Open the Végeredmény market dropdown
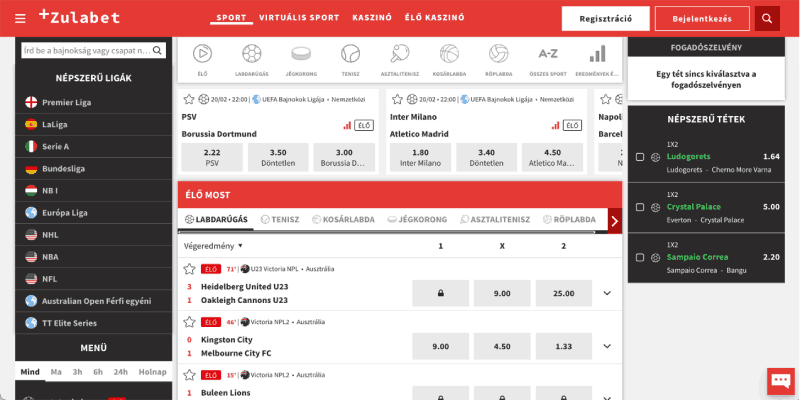The image size is (800, 400). pyautogui.click(x=213, y=246)
